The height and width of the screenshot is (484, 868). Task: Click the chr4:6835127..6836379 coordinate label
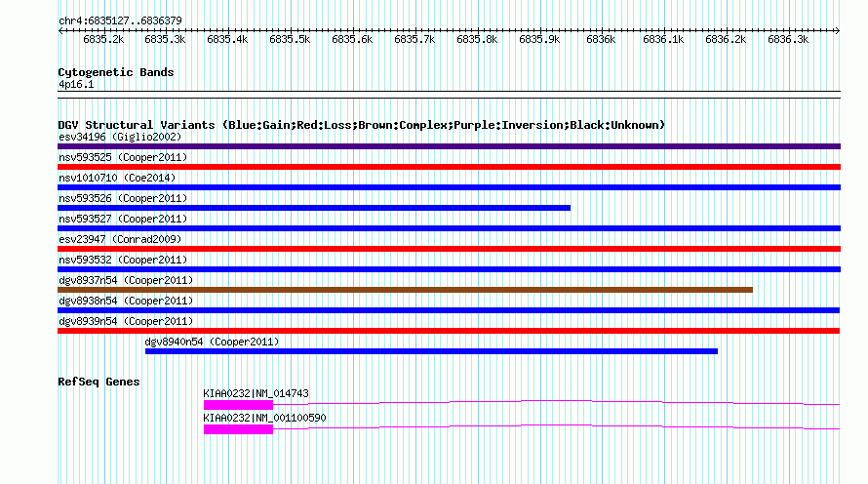pos(120,20)
